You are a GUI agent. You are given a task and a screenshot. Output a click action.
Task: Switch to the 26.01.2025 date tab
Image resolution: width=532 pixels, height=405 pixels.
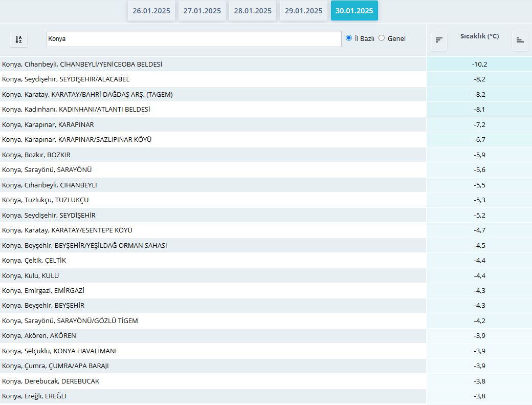tap(151, 11)
